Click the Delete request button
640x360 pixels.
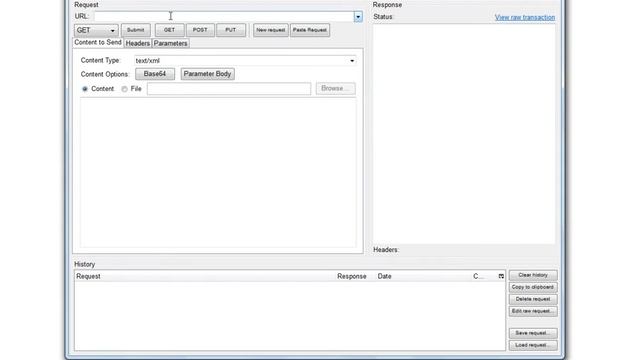click(533, 299)
